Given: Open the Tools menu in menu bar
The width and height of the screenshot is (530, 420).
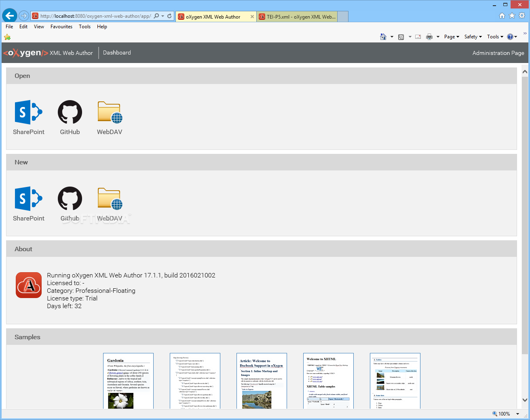Looking at the screenshot, I should click(84, 27).
